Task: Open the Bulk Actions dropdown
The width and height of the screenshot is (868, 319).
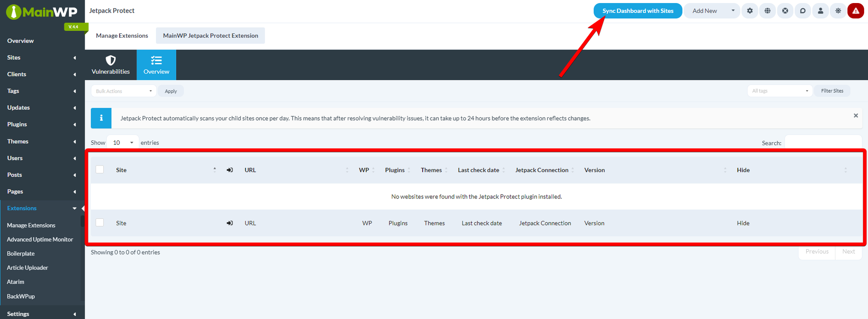Action: click(x=123, y=91)
